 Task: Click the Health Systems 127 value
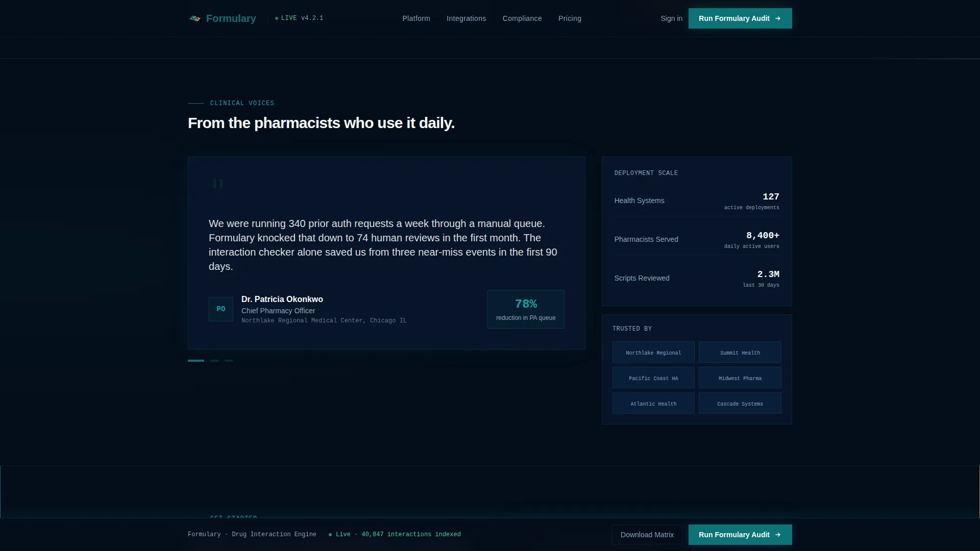tap(771, 197)
